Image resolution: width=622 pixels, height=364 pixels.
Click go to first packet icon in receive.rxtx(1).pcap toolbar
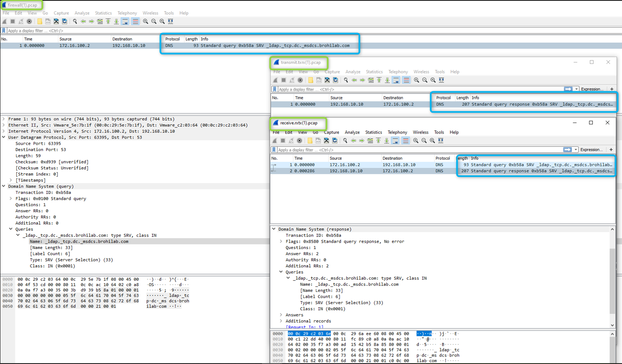378,141
